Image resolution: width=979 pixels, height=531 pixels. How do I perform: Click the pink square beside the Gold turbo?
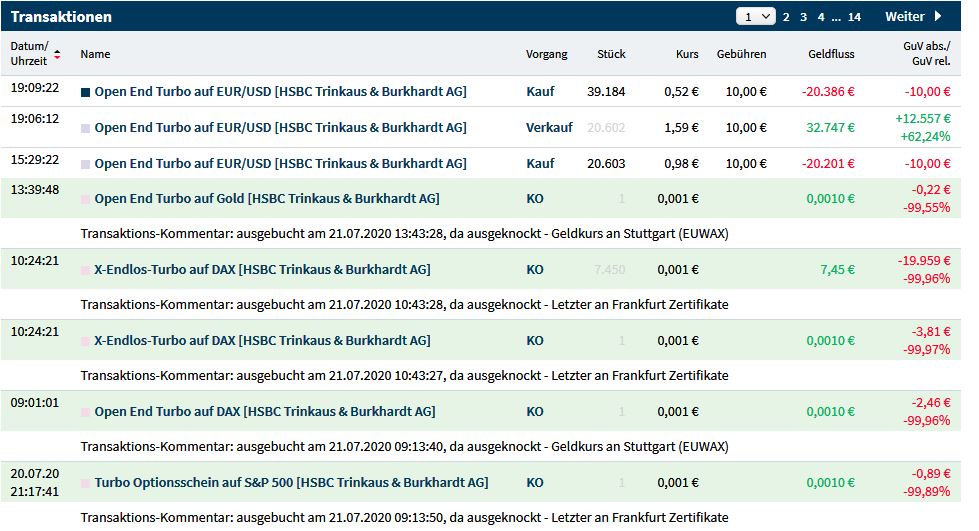click(85, 199)
